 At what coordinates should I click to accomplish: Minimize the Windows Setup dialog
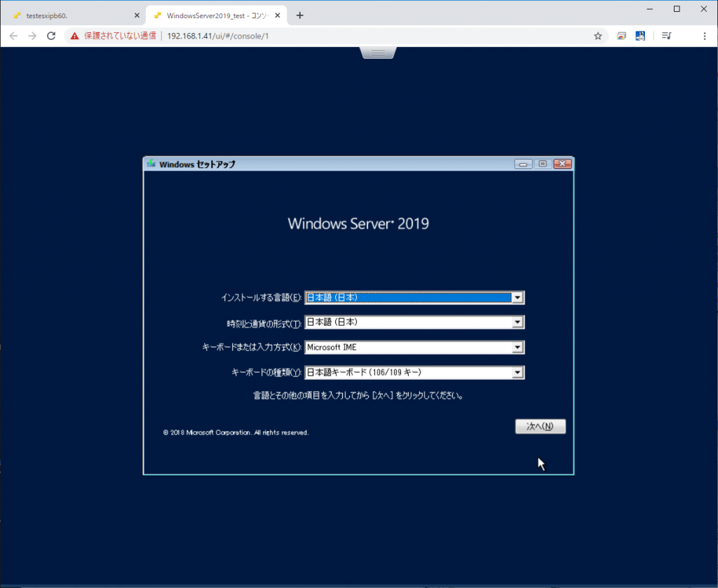click(x=523, y=164)
